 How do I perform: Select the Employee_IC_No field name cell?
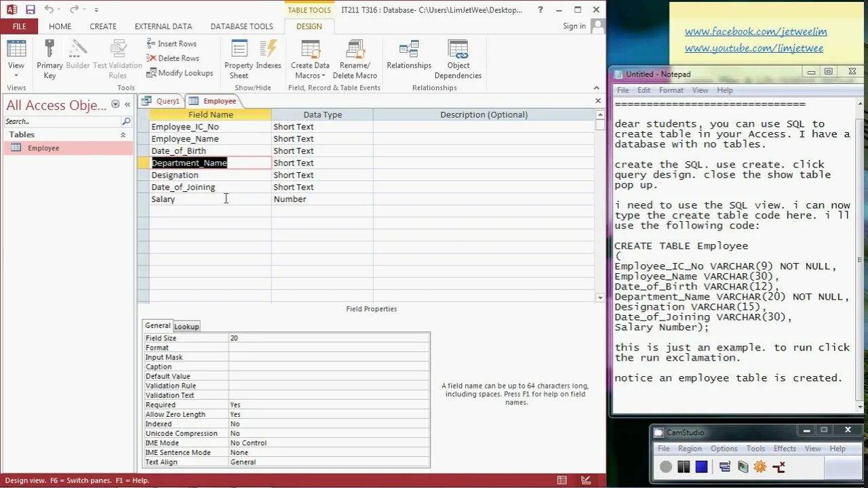[x=210, y=127]
